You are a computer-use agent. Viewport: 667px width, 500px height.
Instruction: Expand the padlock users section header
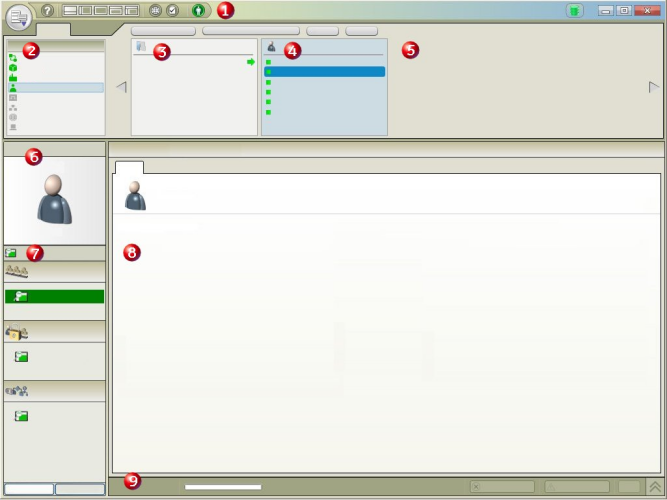click(54, 331)
